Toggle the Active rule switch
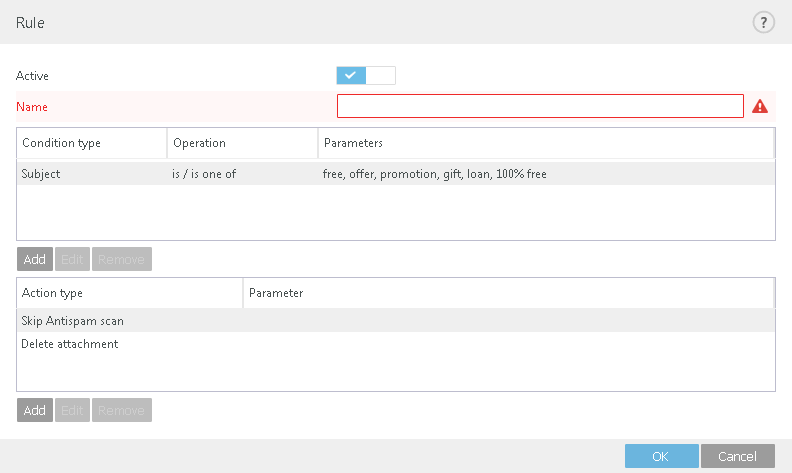This screenshot has width=792, height=473. pos(366,75)
